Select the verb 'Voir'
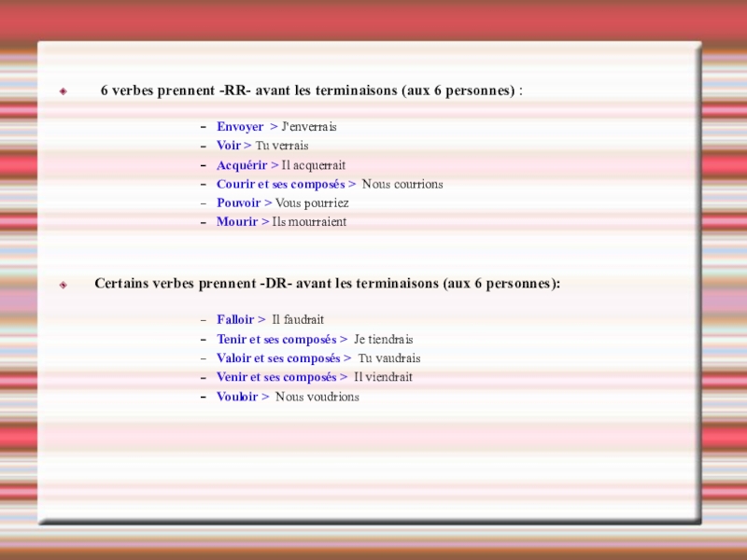The height and width of the screenshot is (560, 747). coord(229,146)
